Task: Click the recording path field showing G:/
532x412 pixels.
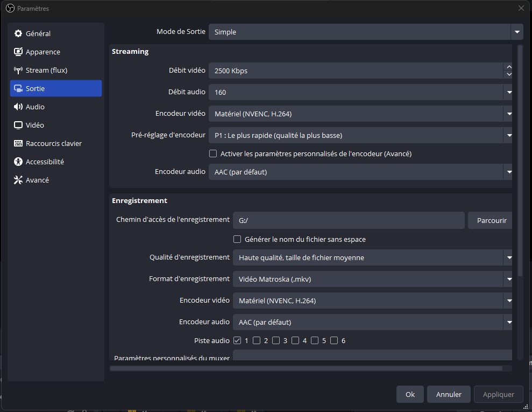Action: point(349,220)
